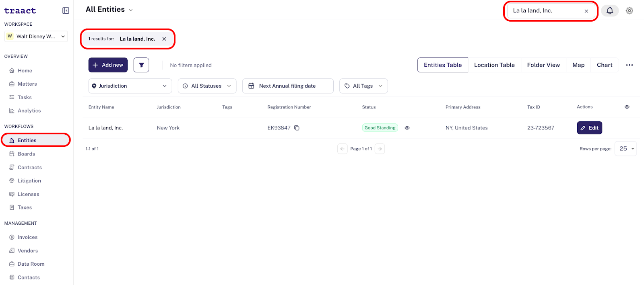Viewport: 644px width, 285px height.
Task: Select Entities in the sidebar
Action: point(36,140)
